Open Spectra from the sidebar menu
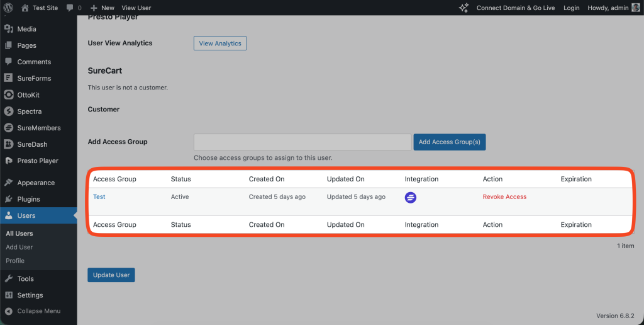 29,111
